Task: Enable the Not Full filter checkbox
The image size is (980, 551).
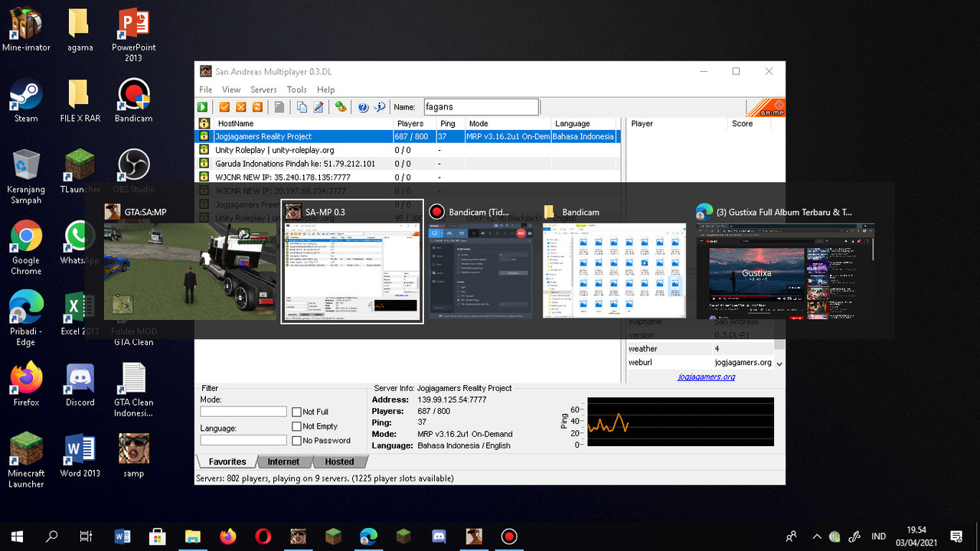Action: point(296,412)
